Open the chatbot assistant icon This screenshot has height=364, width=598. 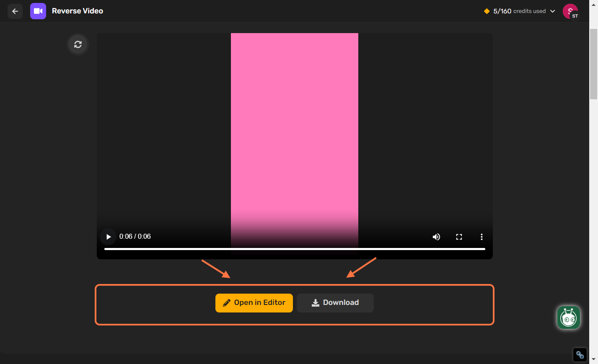click(568, 318)
